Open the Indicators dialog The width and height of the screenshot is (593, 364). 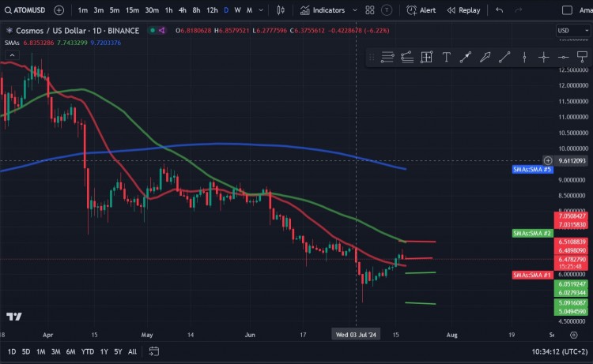click(x=323, y=10)
